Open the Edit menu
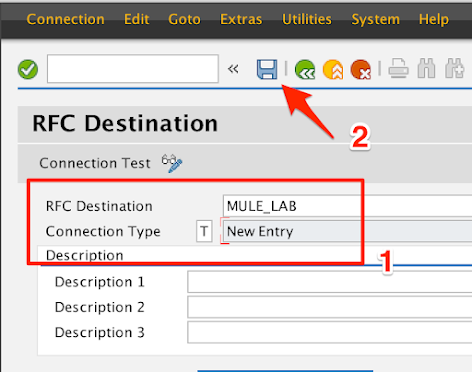The image size is (472, 372). [x=136, y=19]
